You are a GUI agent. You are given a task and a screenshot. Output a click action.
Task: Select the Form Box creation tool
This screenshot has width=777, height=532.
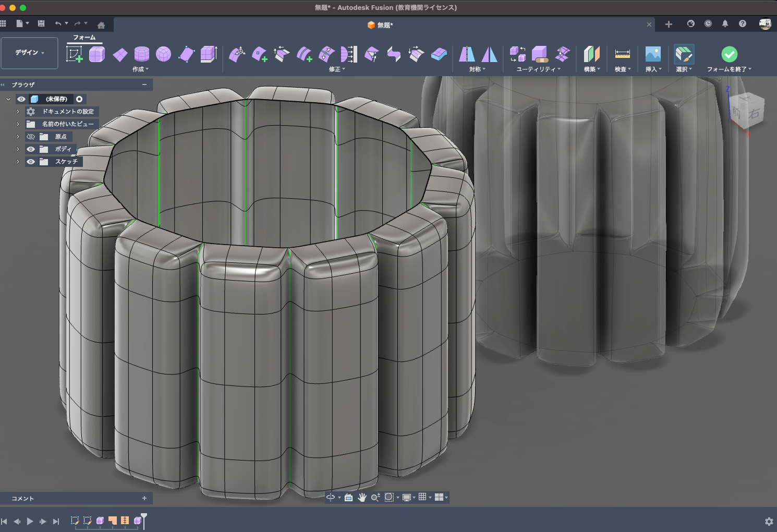click(x=97, y=54)
